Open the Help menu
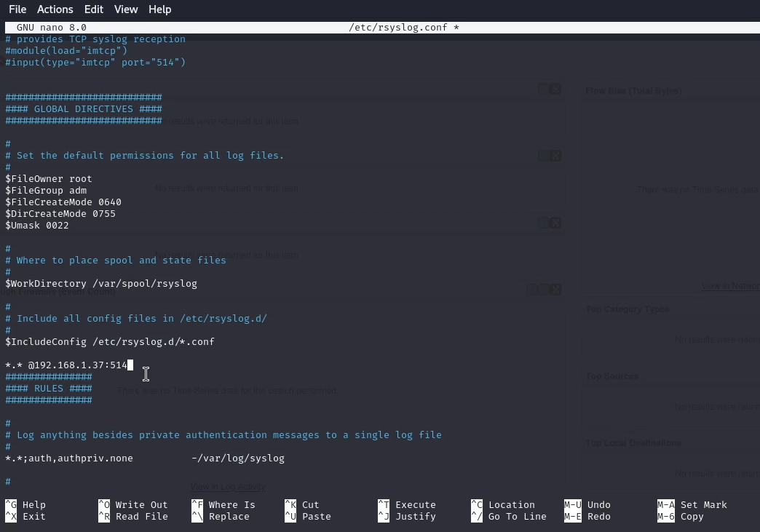760x532 pixels. 159,9
